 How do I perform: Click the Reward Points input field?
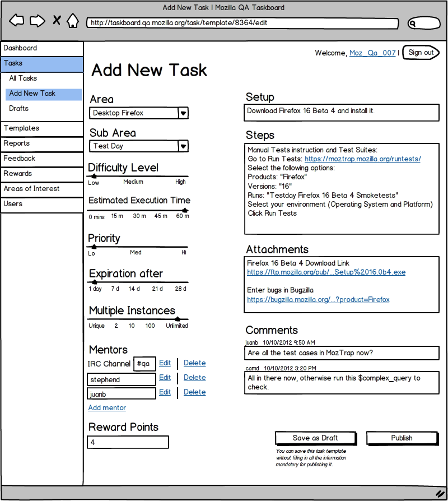(128, 443)
